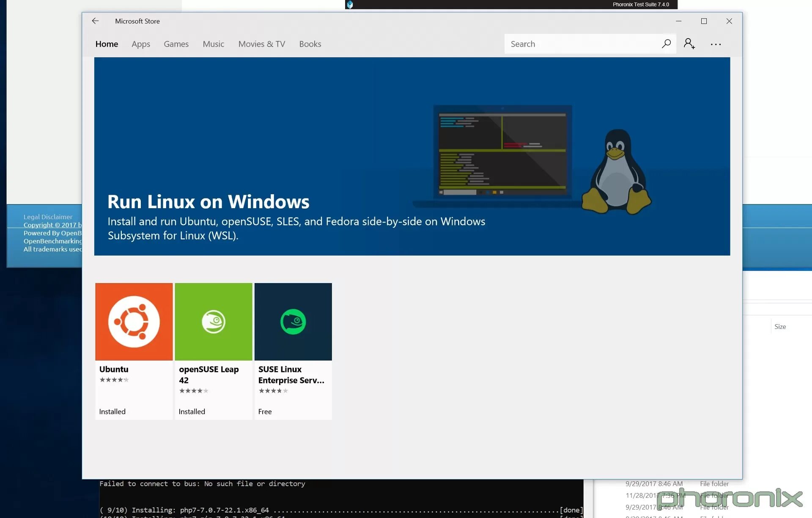Switch to the Apps tab
Image resolution: width=812 pixels, height=518 pixels.
tap(140, 44)
